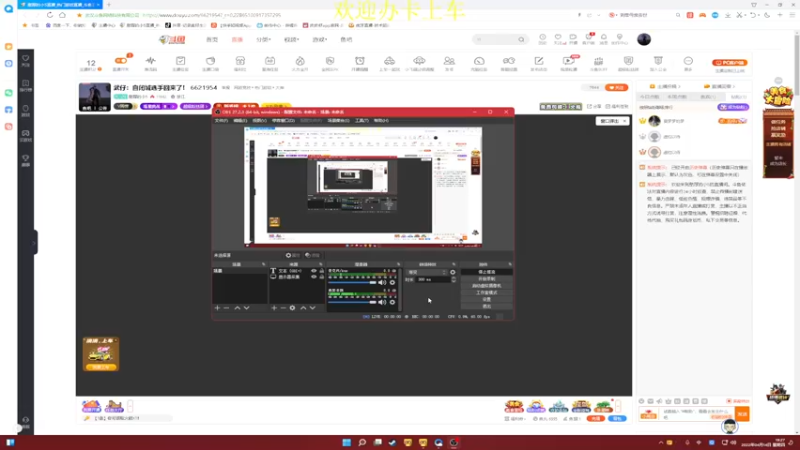Adjust 麦克风/Aux volume slider in mixer

[x=353, y=283]
